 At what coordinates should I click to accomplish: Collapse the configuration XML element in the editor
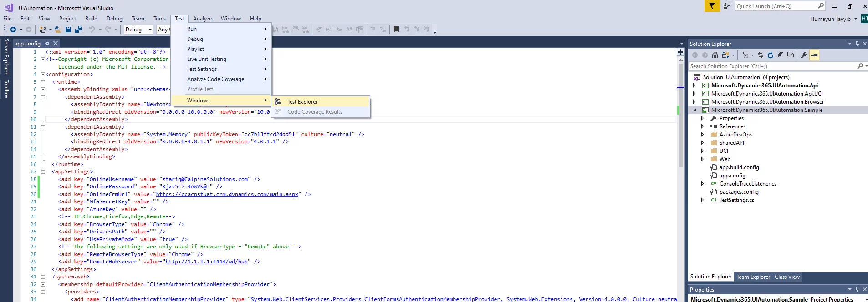pyautogui.click(x=43, y=74)
